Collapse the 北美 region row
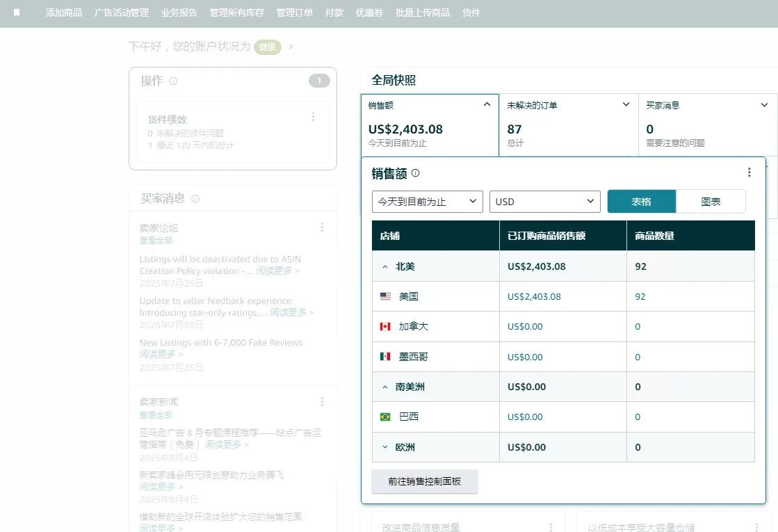The image size is (778, 532). click(x=385, y=267)
